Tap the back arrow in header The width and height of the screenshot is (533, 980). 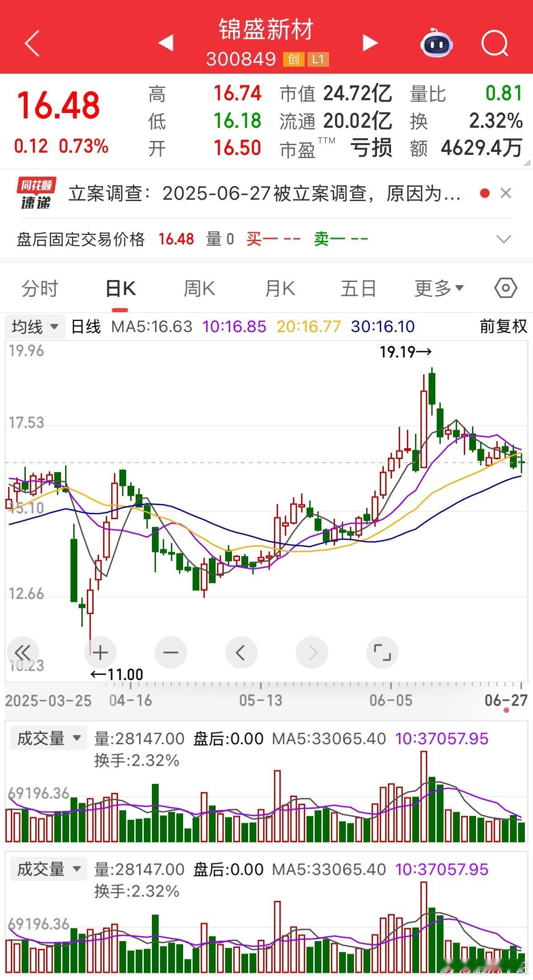32,43
